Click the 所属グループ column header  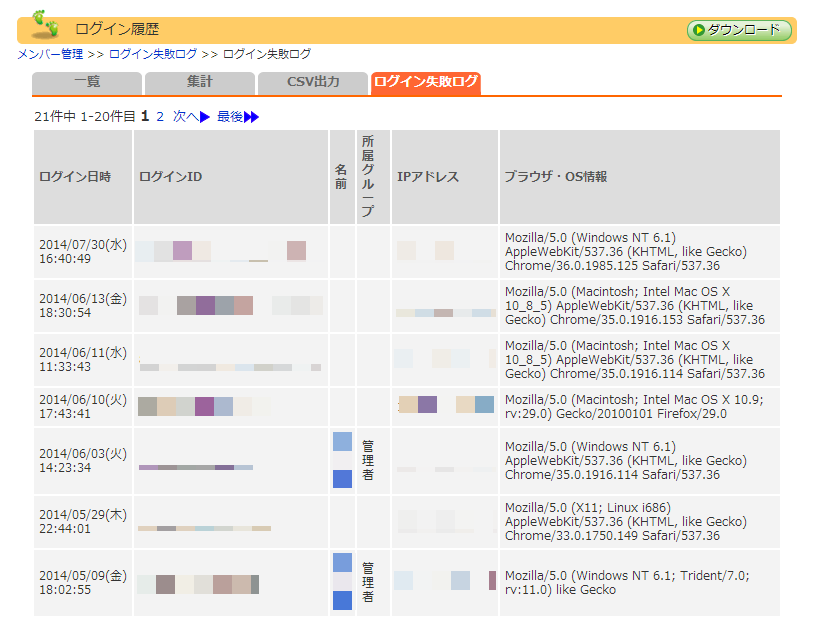[x=373, y=177]
